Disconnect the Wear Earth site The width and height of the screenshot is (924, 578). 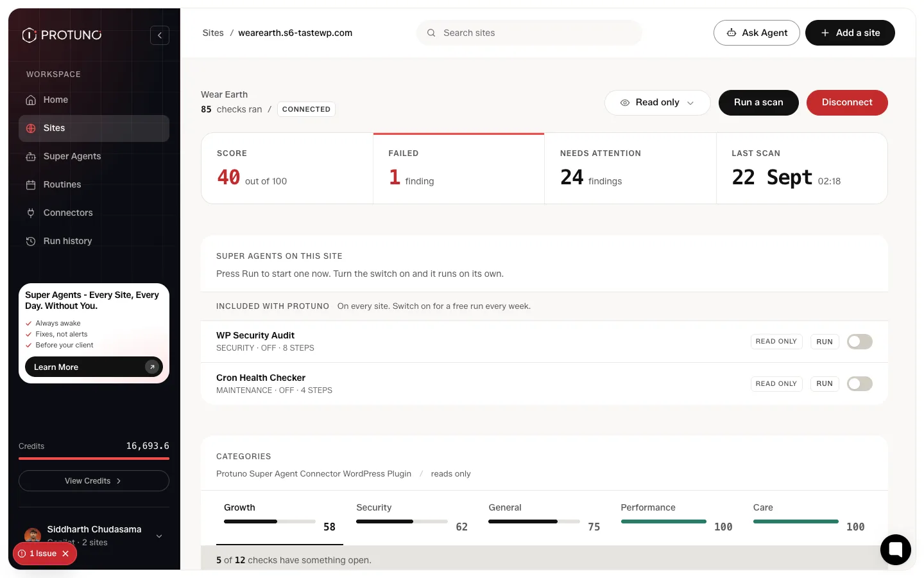(847, 103)
